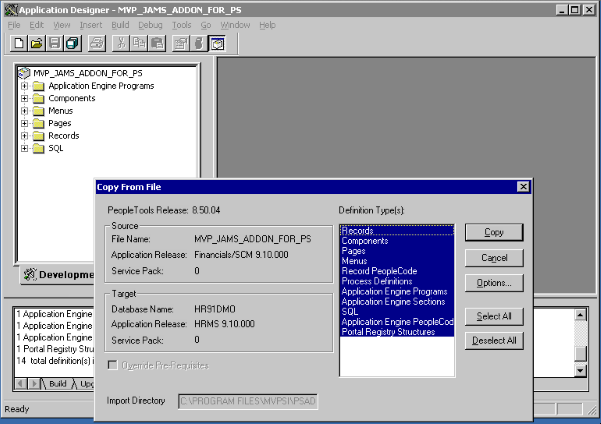The width and height of the screenshot is (601, 424).
Task: Click the SQL folder icon
Action: 38,148
